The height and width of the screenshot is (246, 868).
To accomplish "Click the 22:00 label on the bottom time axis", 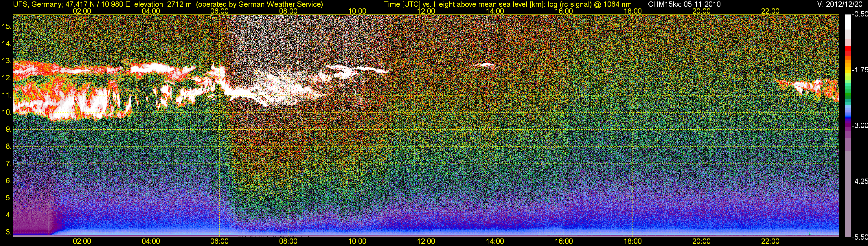I will [770, 241].
